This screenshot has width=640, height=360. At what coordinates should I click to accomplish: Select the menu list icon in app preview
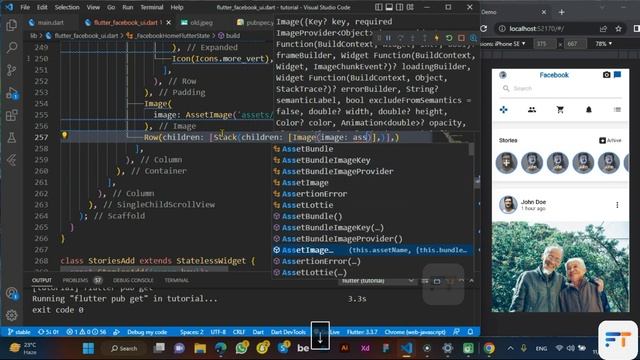[x=617, y=109]
